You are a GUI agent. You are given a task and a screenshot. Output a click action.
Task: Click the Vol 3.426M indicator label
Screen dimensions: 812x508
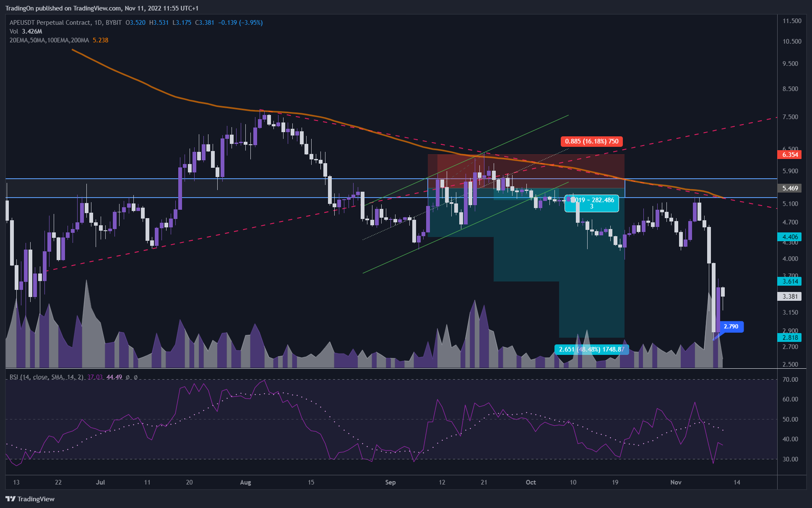(x=26, y=31)
